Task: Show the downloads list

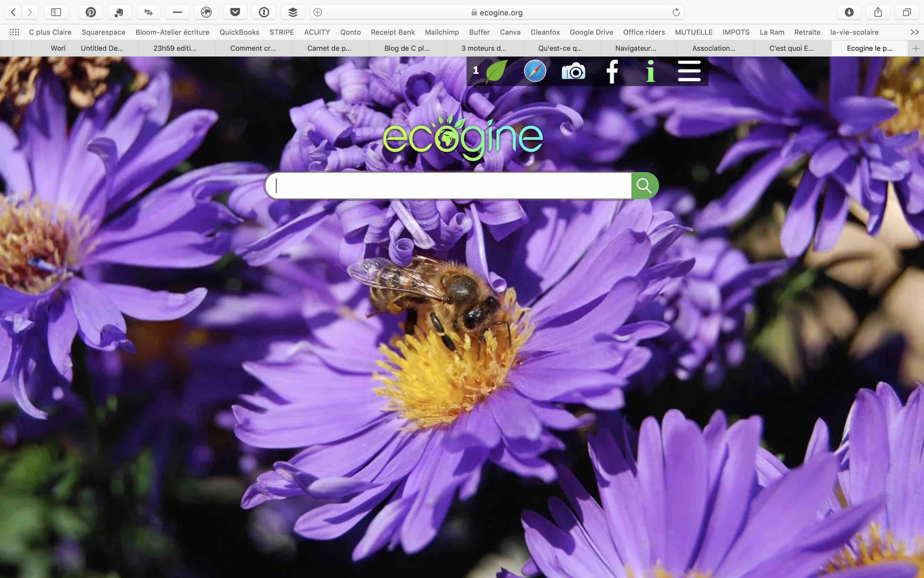Action: (849, 12)
